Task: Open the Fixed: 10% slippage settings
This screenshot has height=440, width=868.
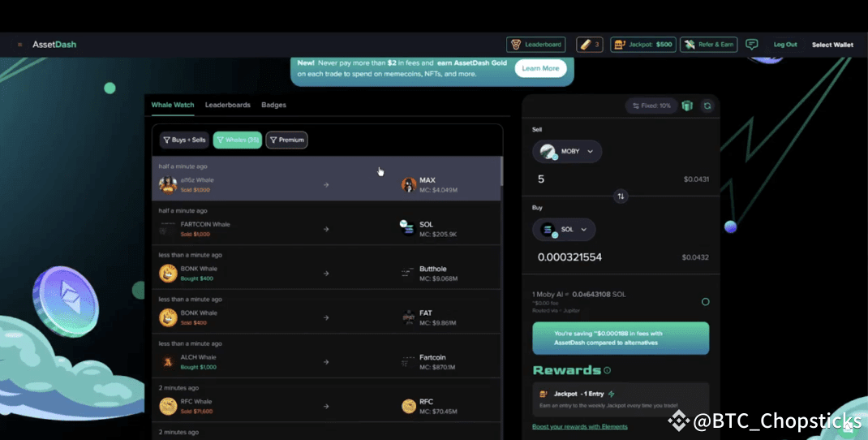Action: click(x=651, y=106)
